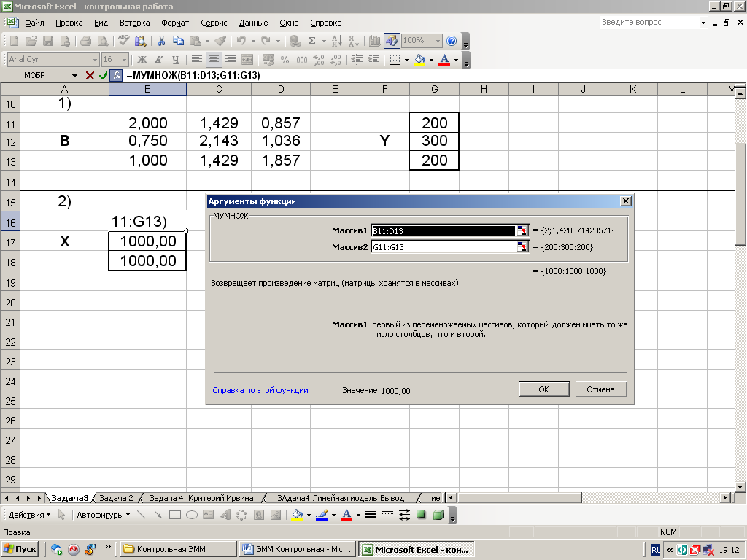Screen dimensions: 747x560
Task: Open the Данные menu
Action: (252, 23)
